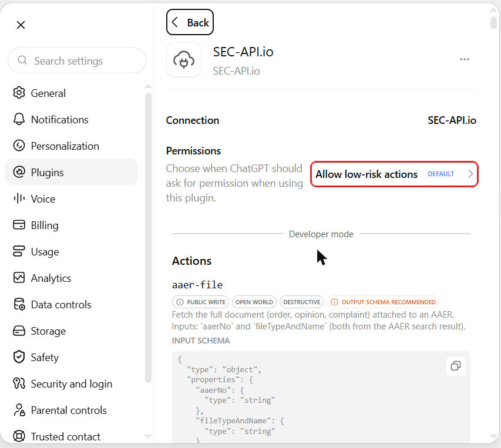Go to the Notifications settings
Viewport: 501px width, 448px height.
71,119
